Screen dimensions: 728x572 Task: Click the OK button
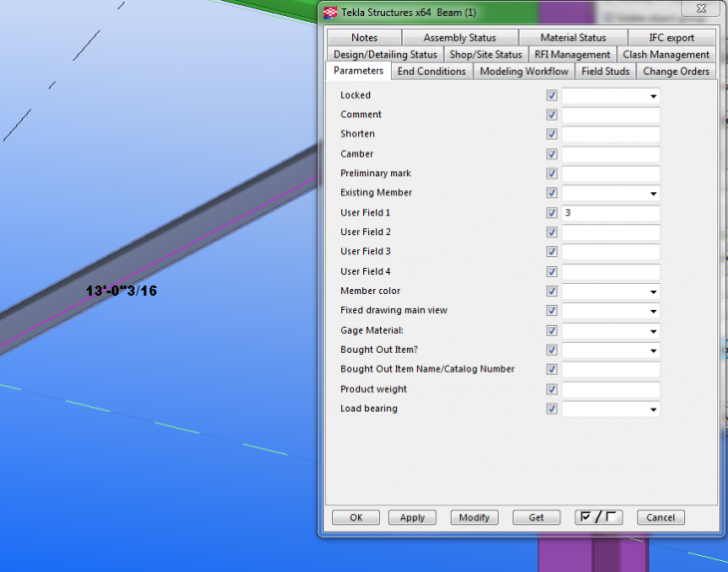click(x=356, y=518)
